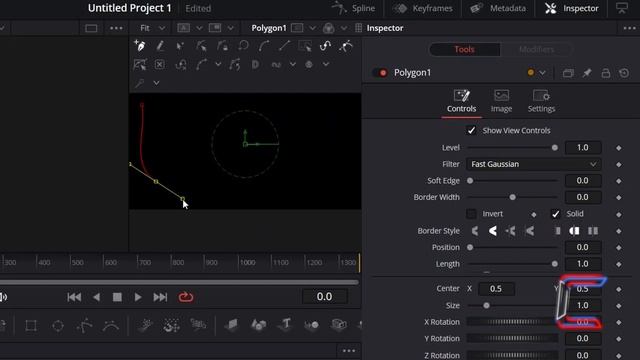Select the Tools tab in Inspector
Viewport: 640px width, 360px height.
coord(464,49)
